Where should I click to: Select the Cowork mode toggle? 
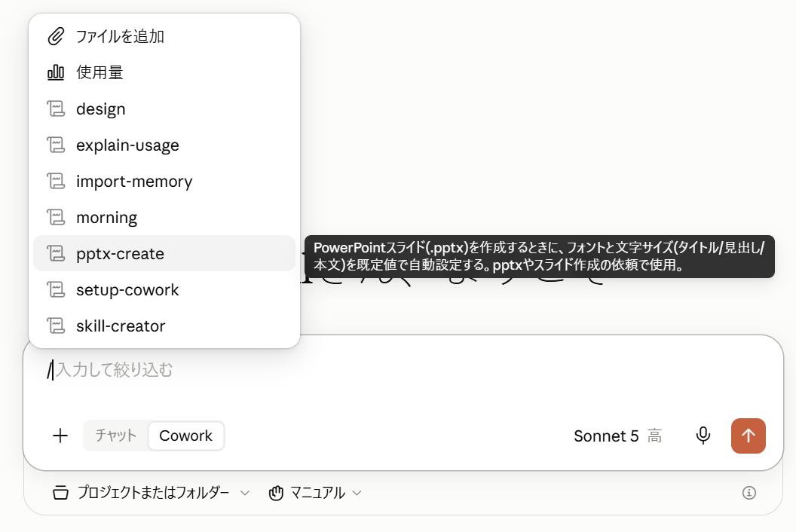click(185, 436)
